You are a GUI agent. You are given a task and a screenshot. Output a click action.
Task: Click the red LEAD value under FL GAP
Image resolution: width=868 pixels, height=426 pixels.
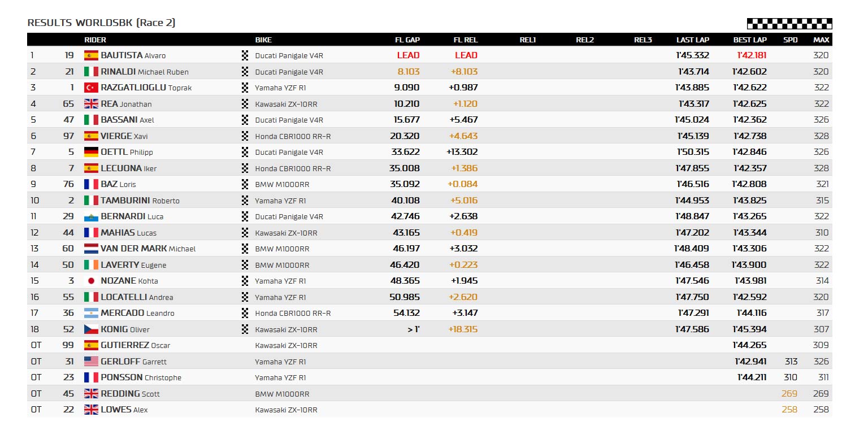tap(408, 55)
